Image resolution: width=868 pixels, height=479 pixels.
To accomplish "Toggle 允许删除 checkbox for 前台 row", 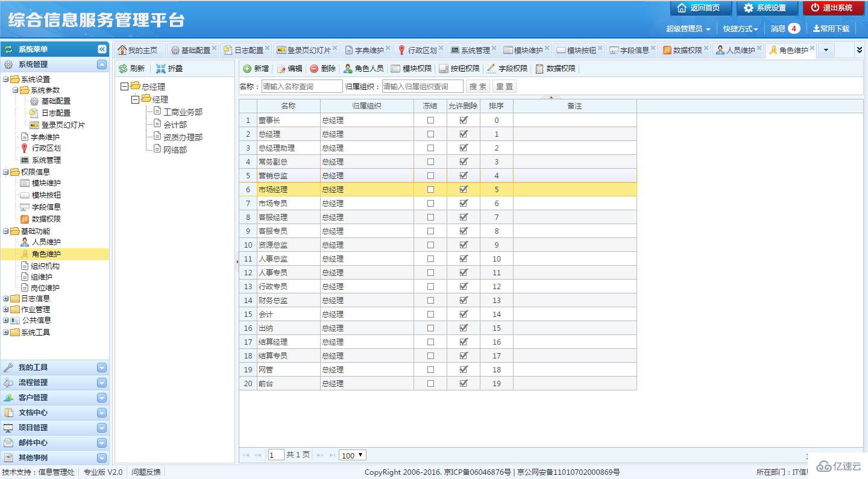I will (x=464, y=383).
